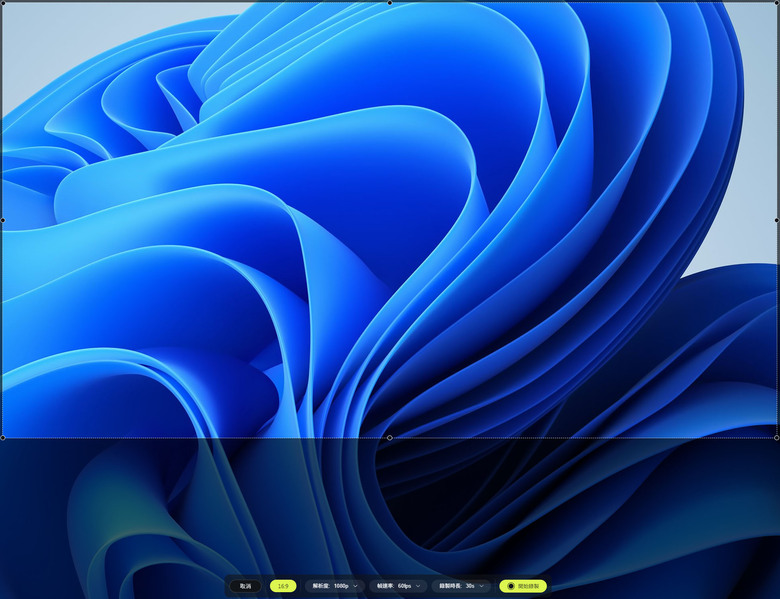Open the 錄製時長 30s duration dropdown
This screenshot has height=599, width=780.
(461, 586)
